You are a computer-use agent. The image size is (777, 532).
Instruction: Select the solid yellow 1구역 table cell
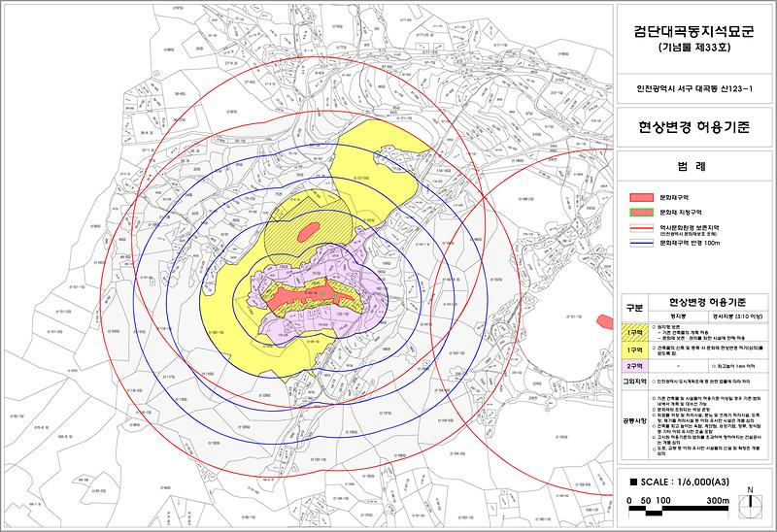point(635,349)
